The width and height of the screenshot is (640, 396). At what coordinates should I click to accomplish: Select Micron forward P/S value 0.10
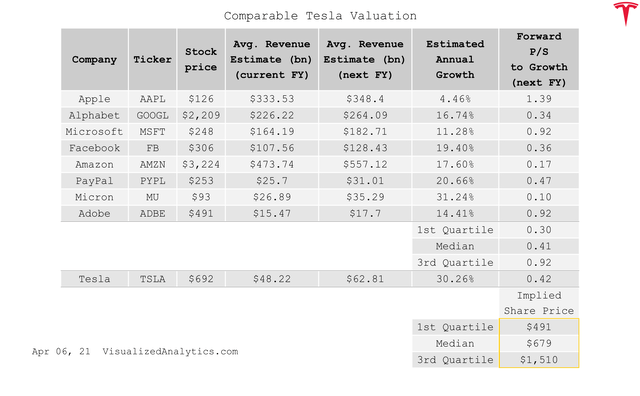click(539, 197)
